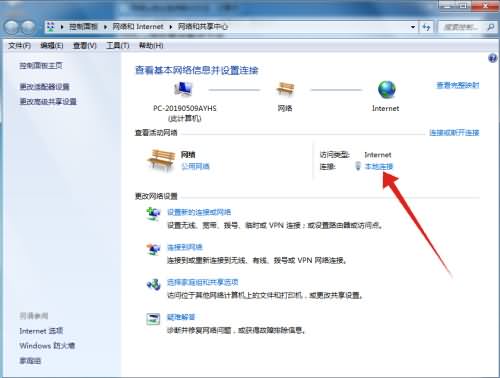The height and width of the screenshot is (378, 500).
Task: Click 连接到网络 link
Action: click(185, 247)
